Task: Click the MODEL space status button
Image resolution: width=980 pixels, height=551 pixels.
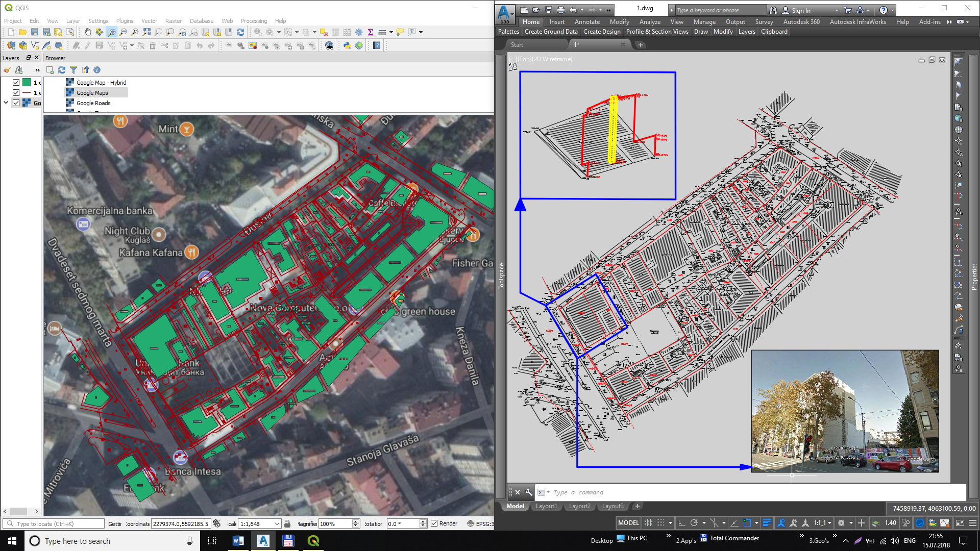Action: pos(628,523)
